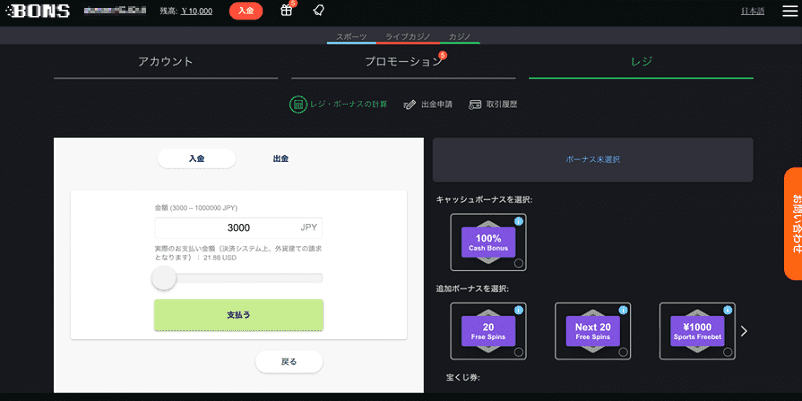The image size is (802, 401).
Task: Click the ¥10,000 balance link
Action: point(197,11)
